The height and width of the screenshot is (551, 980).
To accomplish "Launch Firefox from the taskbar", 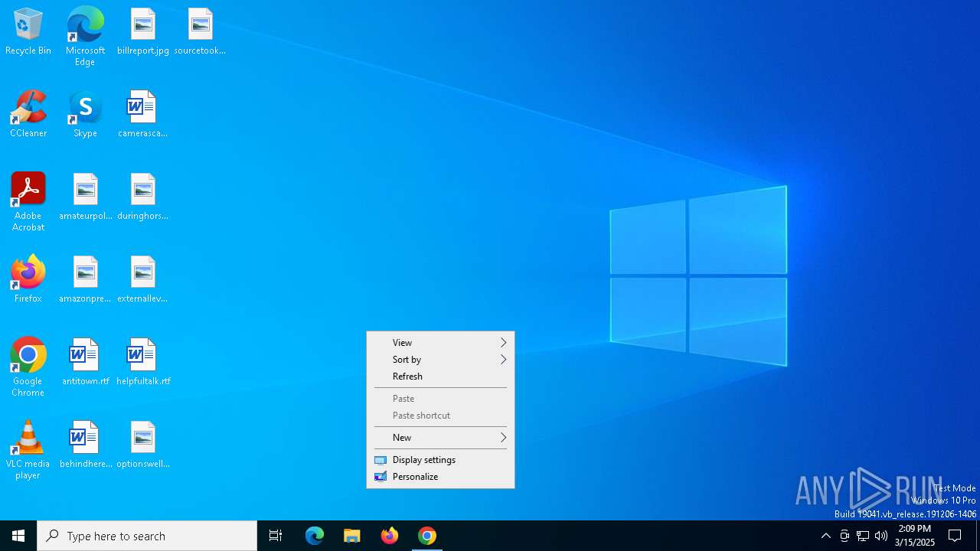I will coord(390,536).
